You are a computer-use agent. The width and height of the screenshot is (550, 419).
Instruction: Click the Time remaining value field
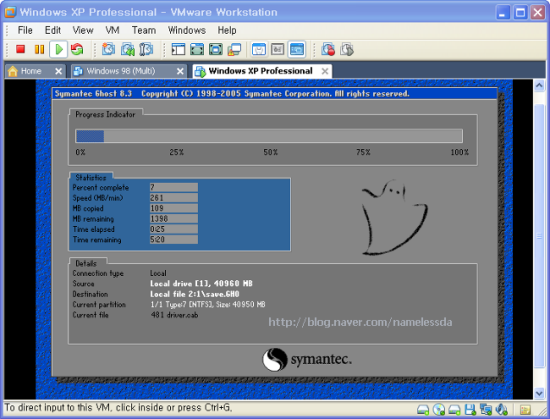(174, 239)
